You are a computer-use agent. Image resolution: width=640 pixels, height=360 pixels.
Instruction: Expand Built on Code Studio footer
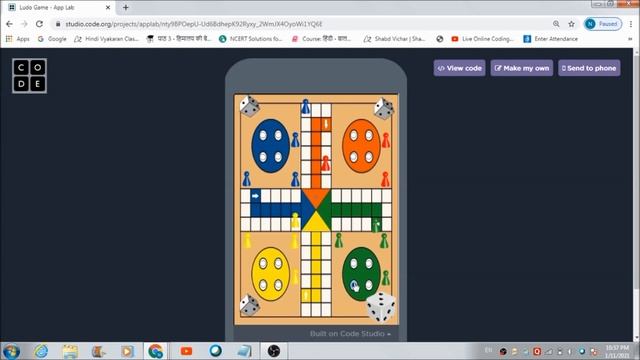pyautogui.click(x=350, y=333)
